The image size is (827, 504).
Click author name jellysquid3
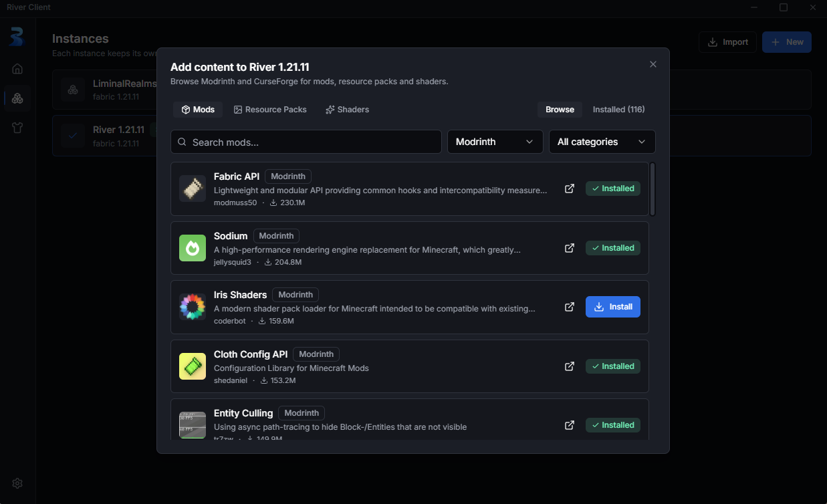233,262
